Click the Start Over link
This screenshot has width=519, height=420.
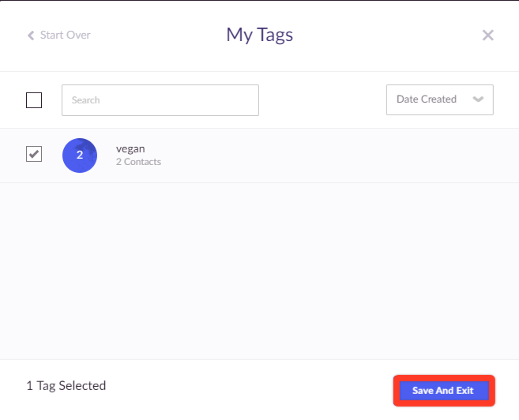pos(58,35)
